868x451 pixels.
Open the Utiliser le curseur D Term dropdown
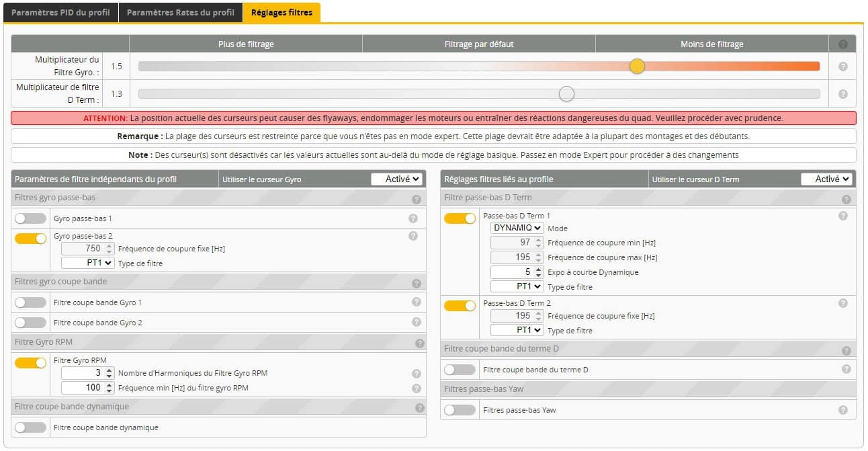click(x=826, y=179)
